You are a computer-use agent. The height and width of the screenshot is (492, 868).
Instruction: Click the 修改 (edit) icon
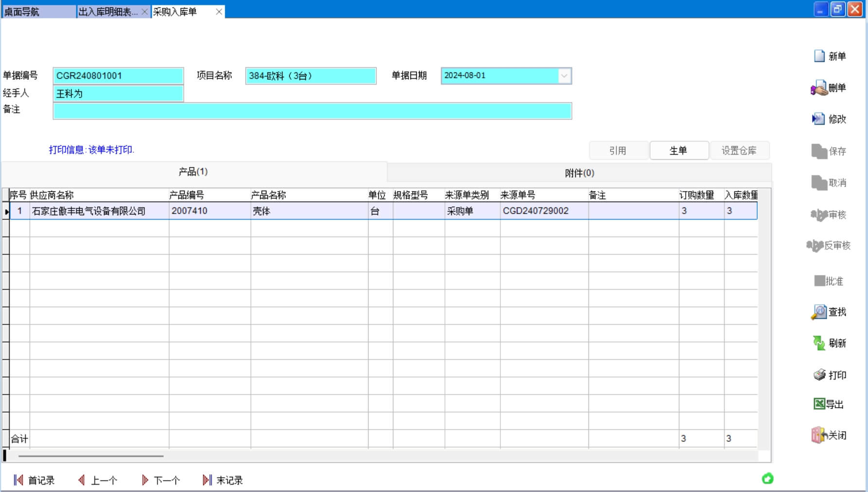pos(818,119)
